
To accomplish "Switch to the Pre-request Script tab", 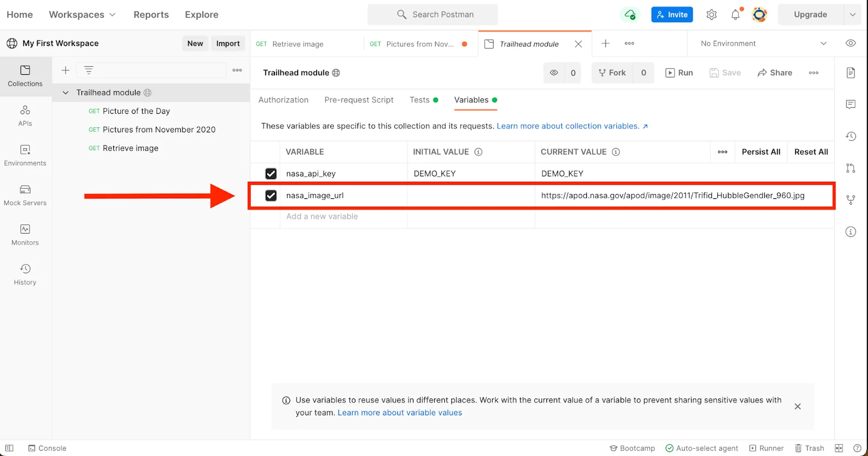I will click(359, 100).
